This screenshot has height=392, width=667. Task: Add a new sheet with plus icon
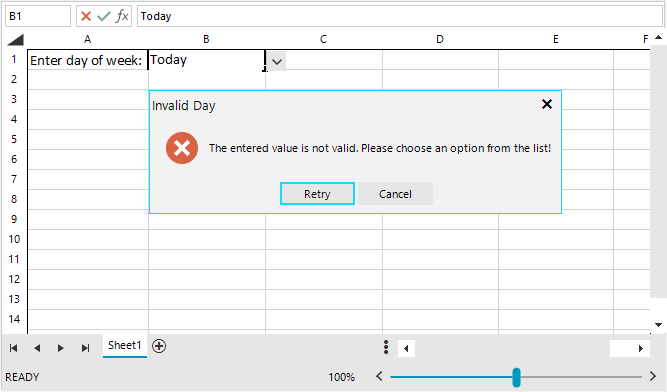coord(159,346)
